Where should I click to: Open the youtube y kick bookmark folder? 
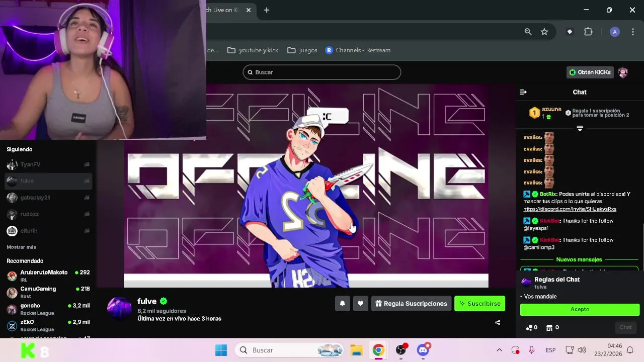coord(253,50)
